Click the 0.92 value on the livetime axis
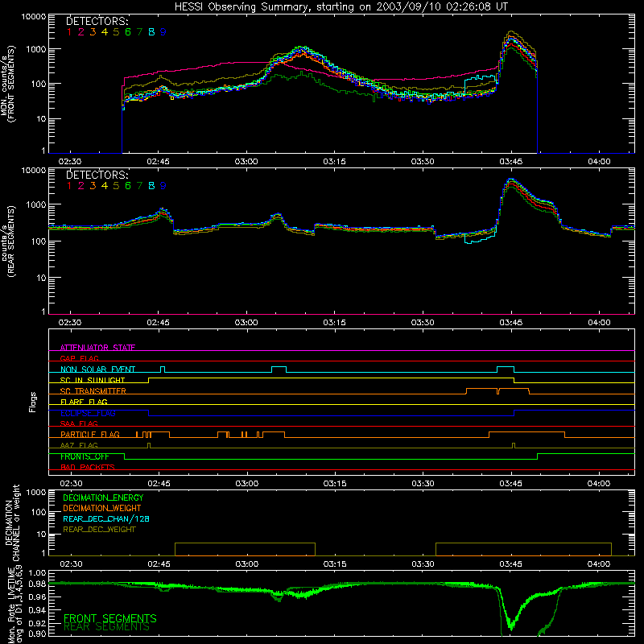 pos(37,623)
